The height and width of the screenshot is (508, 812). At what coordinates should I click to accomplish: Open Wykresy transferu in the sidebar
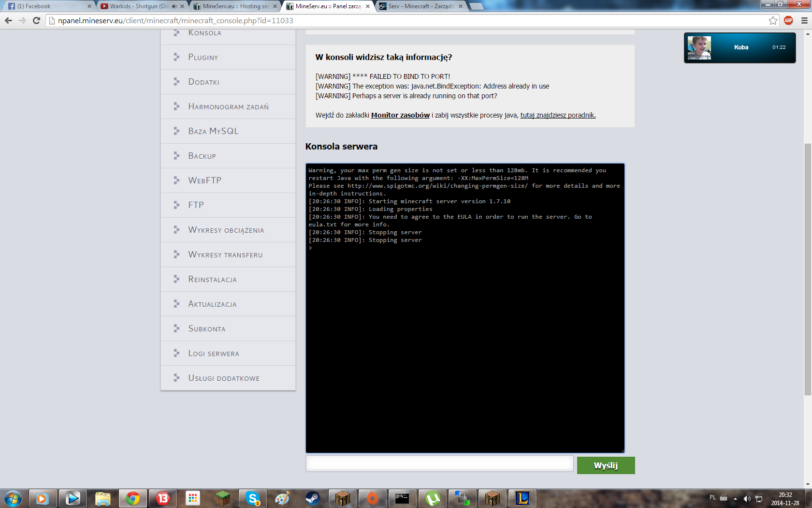[228, 254]
